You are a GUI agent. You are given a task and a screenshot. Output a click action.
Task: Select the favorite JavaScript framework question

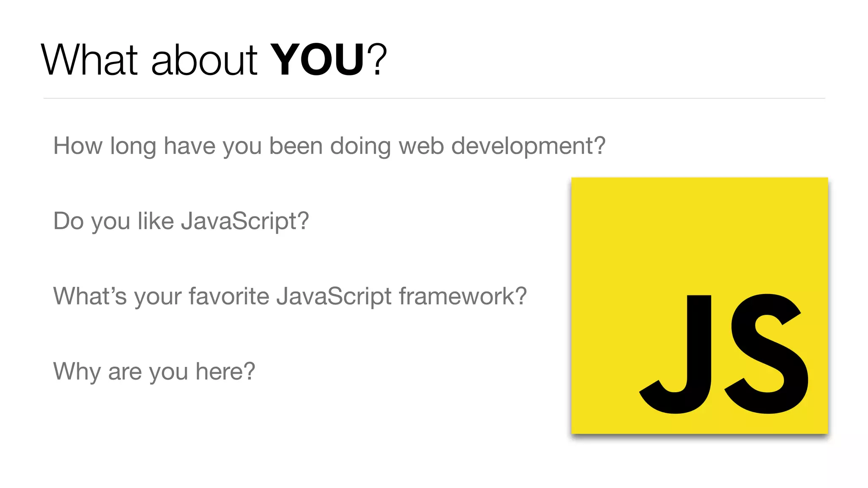pyautogui.click(x=290, y=296)
